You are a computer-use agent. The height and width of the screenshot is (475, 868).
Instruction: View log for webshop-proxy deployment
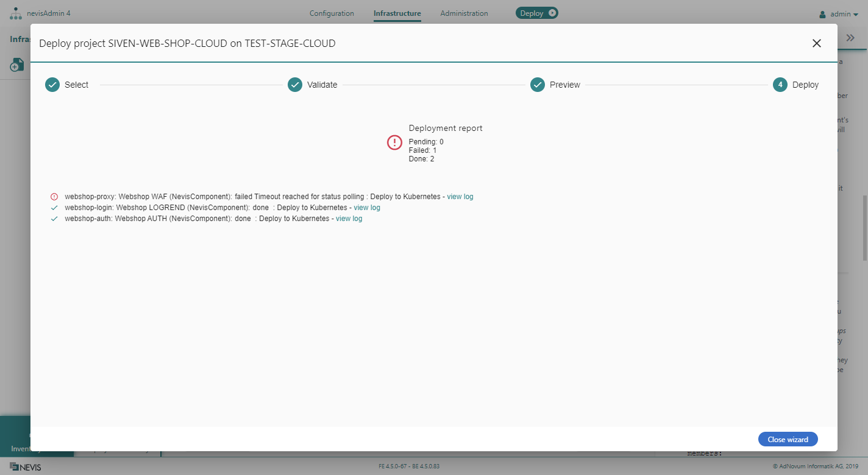(460, 197)
